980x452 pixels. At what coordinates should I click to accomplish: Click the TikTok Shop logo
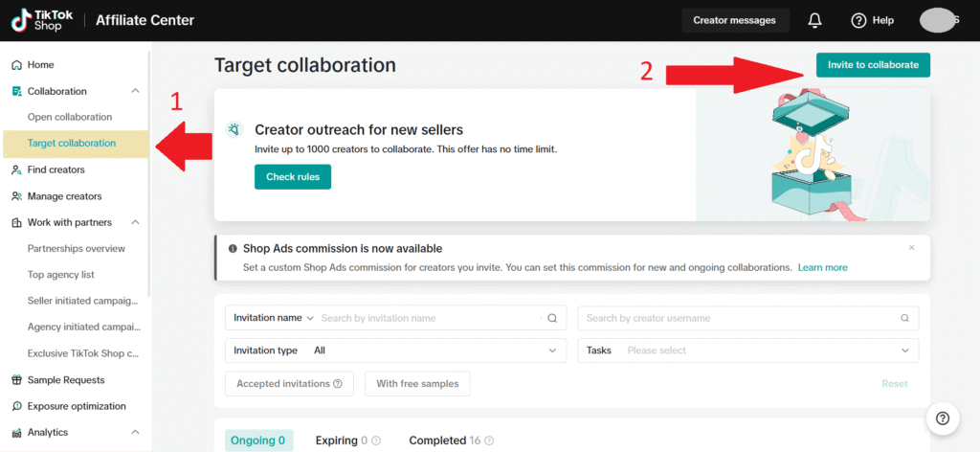[x=37, y=20]
